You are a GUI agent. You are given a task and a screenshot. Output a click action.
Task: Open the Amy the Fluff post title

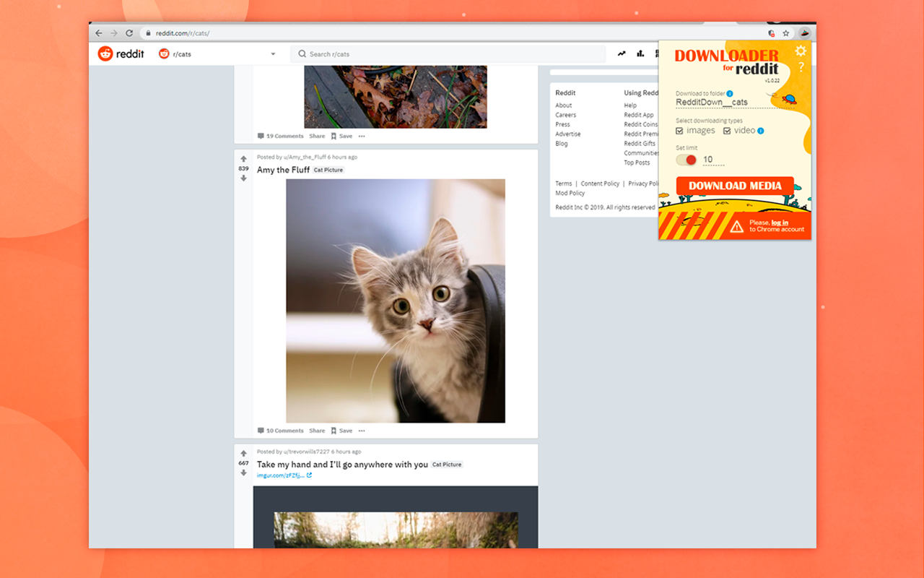tap(283, 170)
